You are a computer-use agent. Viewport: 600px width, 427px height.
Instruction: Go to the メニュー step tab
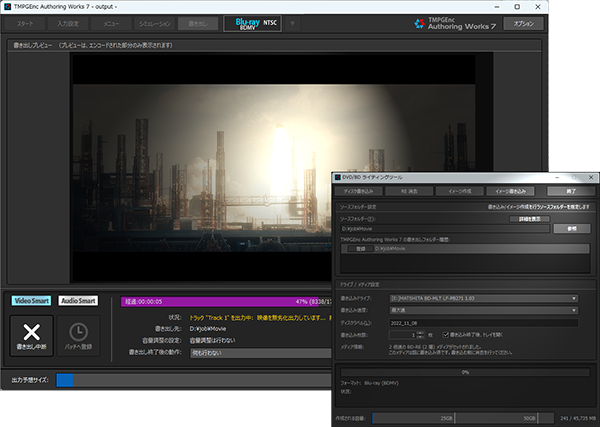tap(111, 24)
